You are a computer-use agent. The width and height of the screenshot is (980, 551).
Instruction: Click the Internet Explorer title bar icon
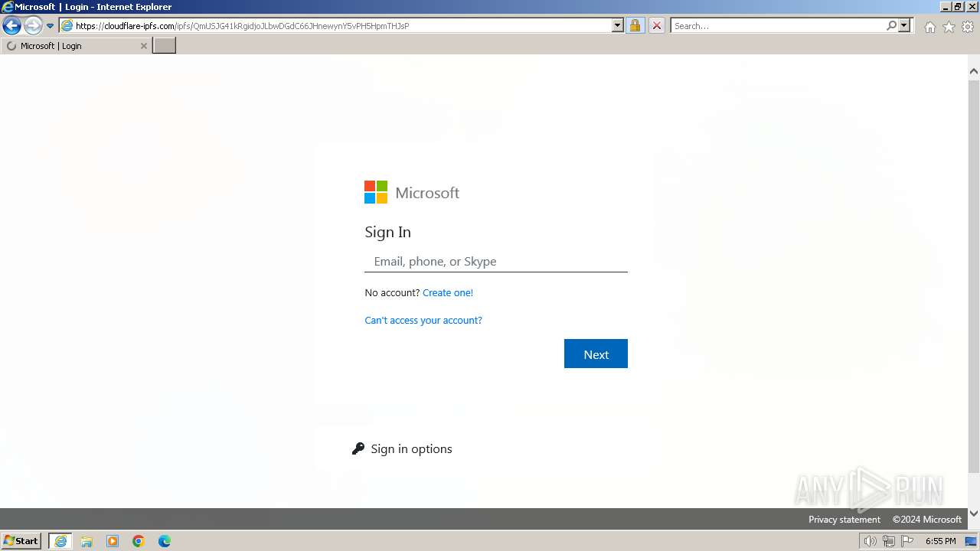point(8,7)
